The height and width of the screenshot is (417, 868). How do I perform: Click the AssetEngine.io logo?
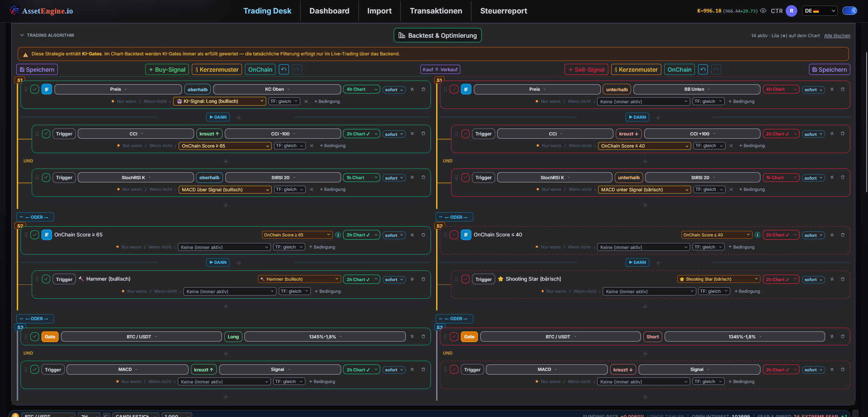point(41,11)
